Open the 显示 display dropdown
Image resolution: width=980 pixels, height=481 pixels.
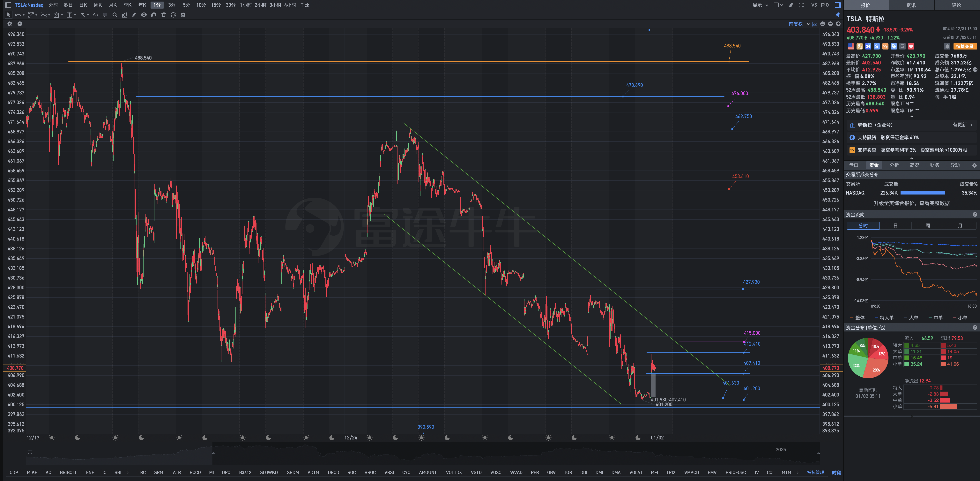(760, 5)
